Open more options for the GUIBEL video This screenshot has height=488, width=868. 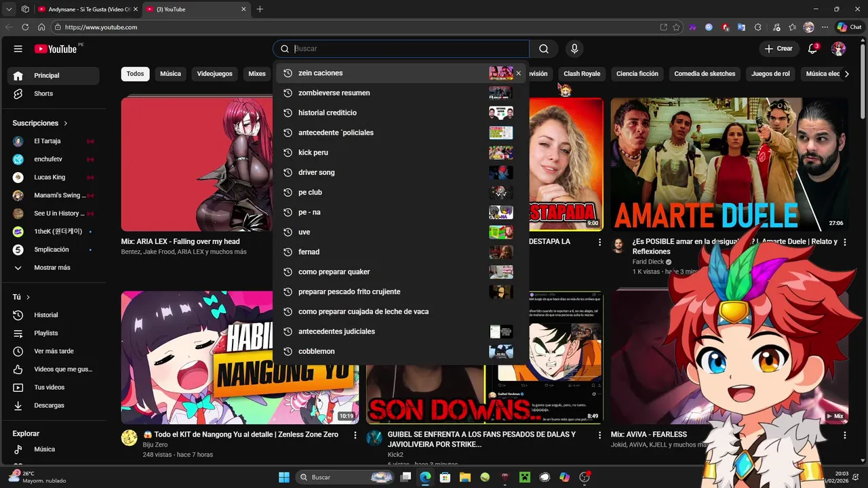[x=599, y=435]
